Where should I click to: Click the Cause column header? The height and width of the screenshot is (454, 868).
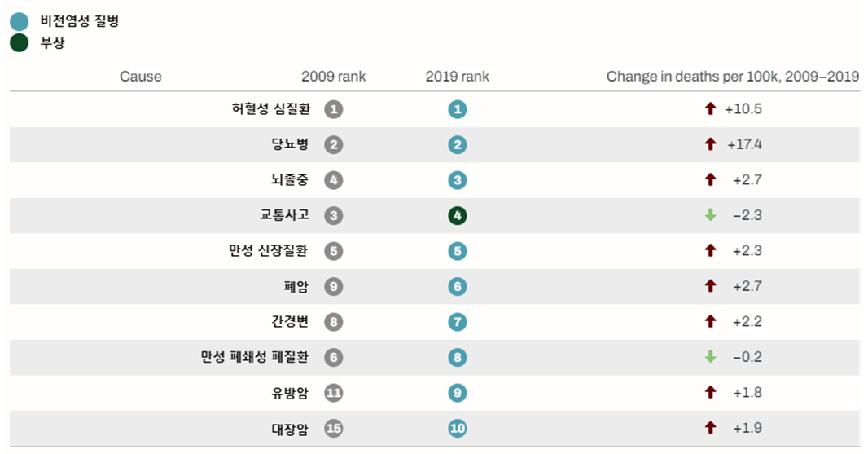pos(141,77)
